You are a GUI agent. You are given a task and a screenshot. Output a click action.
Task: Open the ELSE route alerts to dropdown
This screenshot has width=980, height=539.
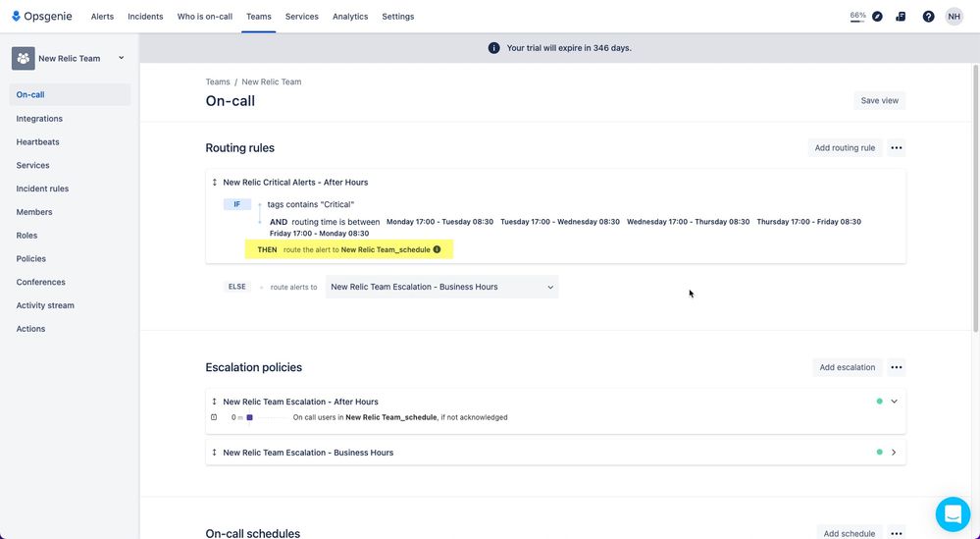[x=441, y=287]
